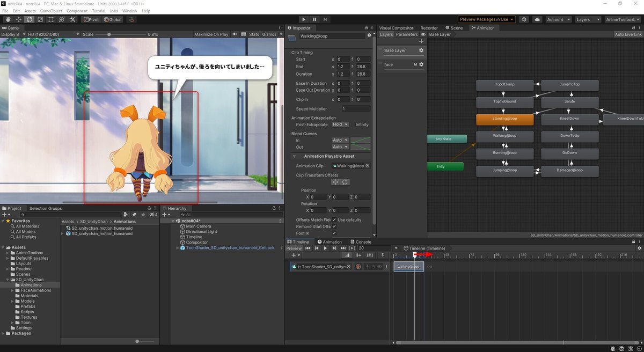Switch to the Scene tab
Screen dimensions: 644x352
tap(453, 28)
